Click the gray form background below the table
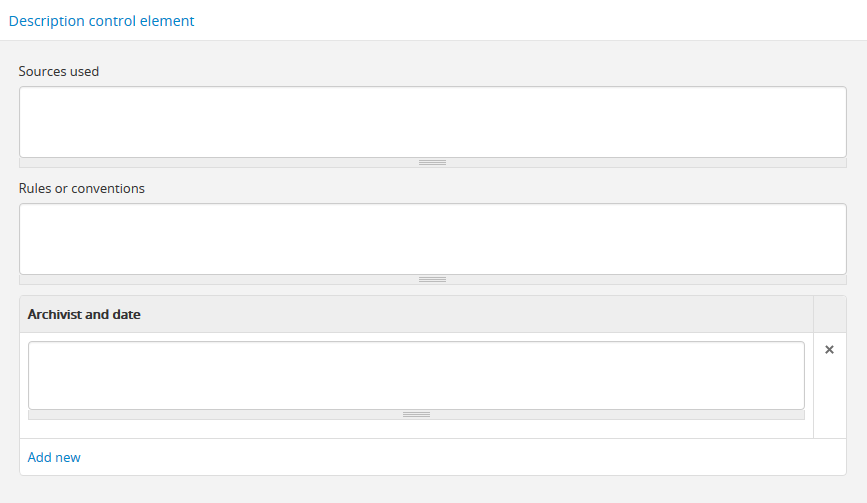This screenshot has width=867, height=503. [432, 489]
